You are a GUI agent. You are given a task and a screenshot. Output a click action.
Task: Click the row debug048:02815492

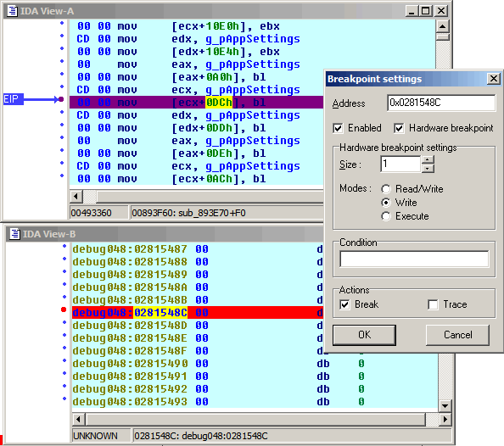255,389
